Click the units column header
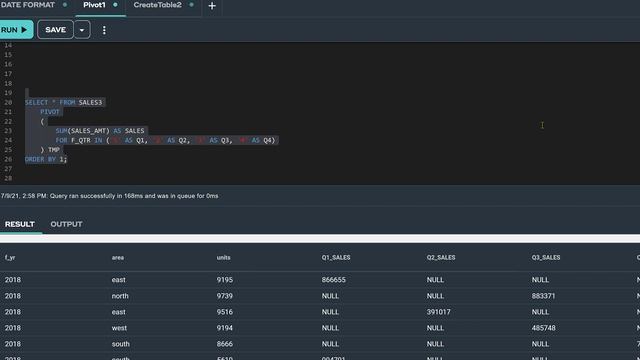This screenshot has width=640, height=360. 224,258
